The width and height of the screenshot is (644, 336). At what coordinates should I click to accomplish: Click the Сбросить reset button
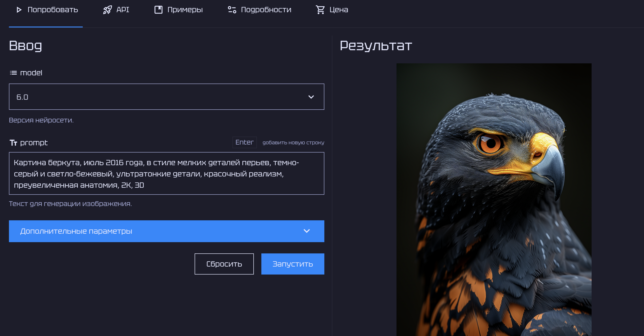224,264
